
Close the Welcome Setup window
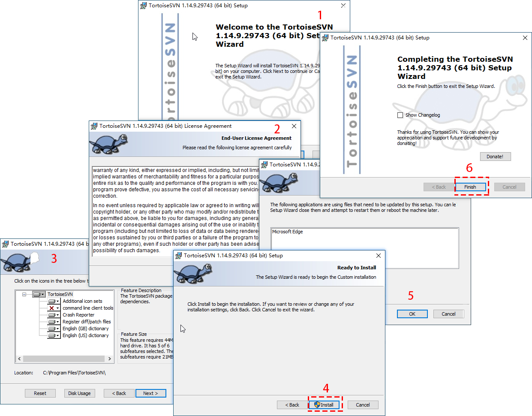tap(343, 6)
